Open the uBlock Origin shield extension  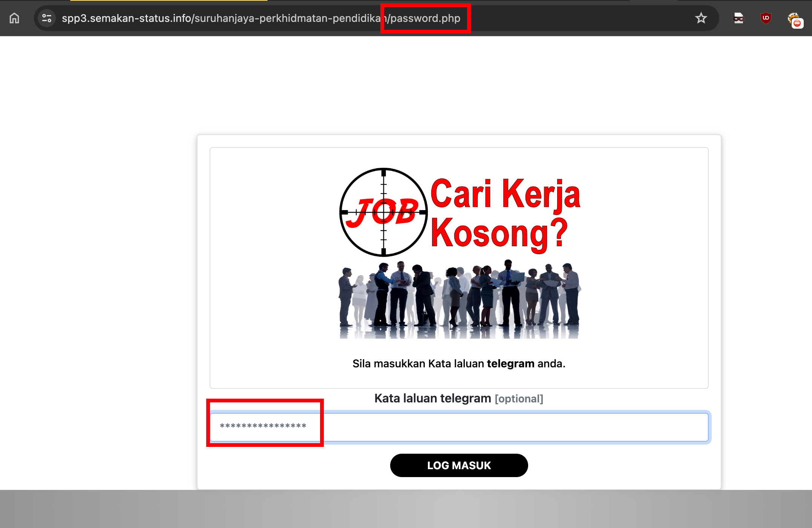point(766,18)
